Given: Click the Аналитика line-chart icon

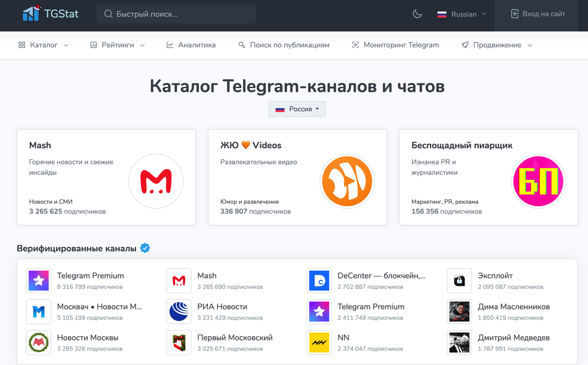Looking at the screenshot, I should pyautogui.click(x=169, y=45).
